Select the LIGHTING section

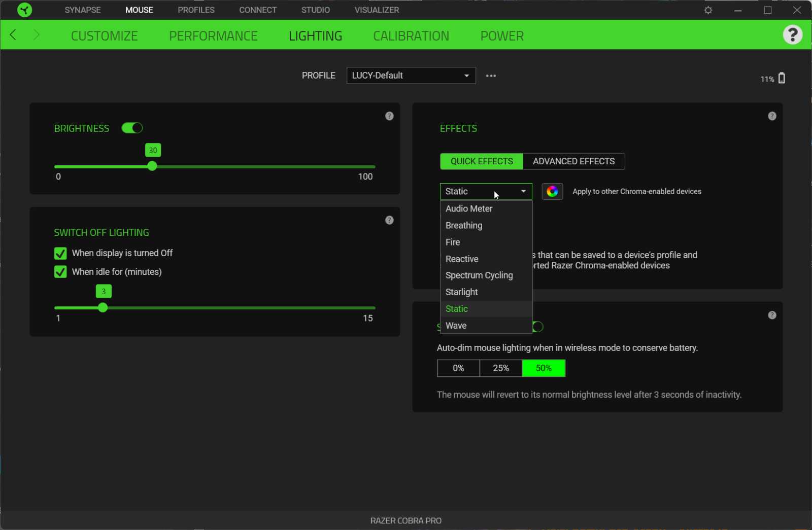(315, 36)
